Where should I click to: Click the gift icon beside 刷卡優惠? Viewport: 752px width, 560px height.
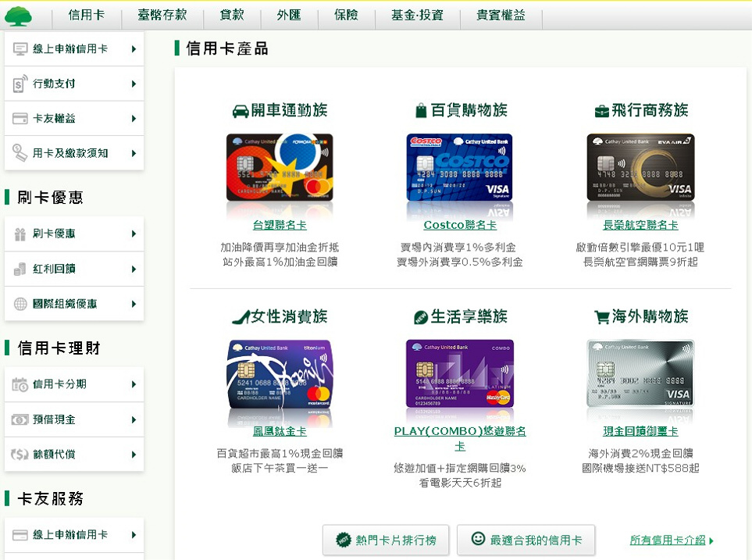(x=20, y=234)
